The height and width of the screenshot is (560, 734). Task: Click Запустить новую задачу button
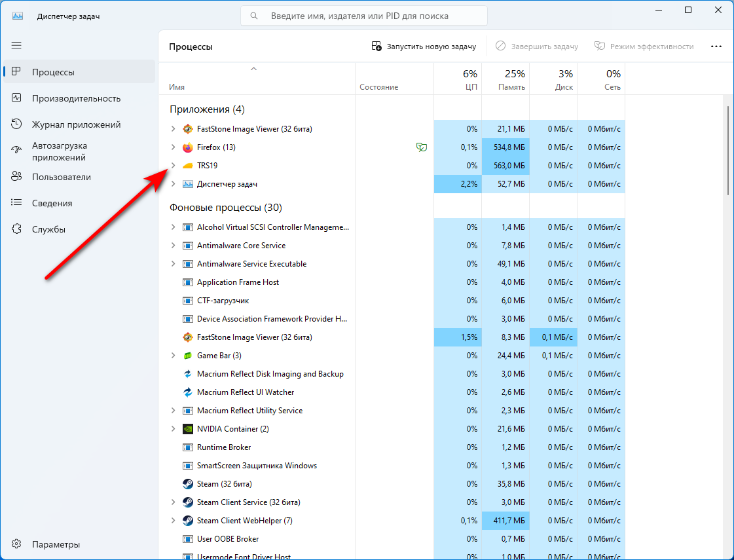pyautogui.click(x=424, y=47)
